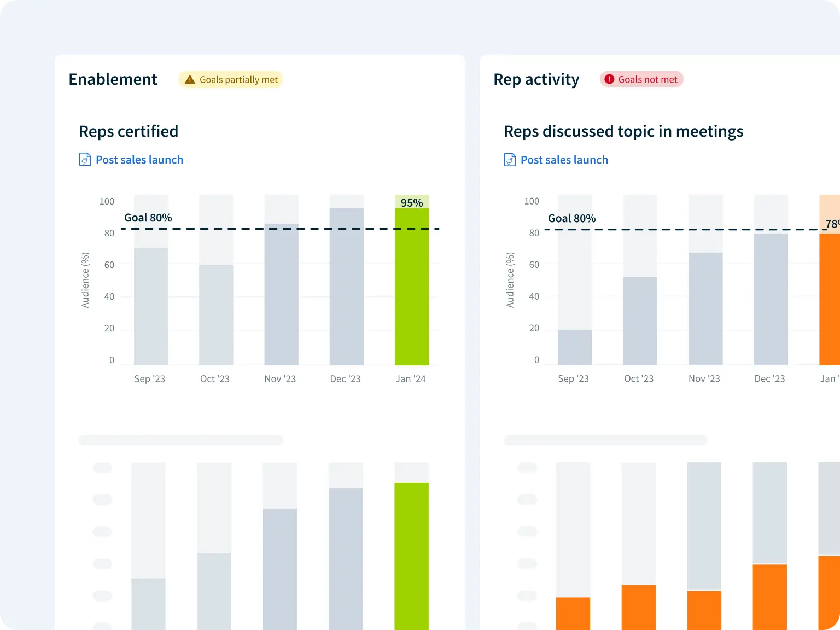Click the Dec '23 bar in Reps certified chart
The width and height of the screenshot is (840, 630).
347,287
